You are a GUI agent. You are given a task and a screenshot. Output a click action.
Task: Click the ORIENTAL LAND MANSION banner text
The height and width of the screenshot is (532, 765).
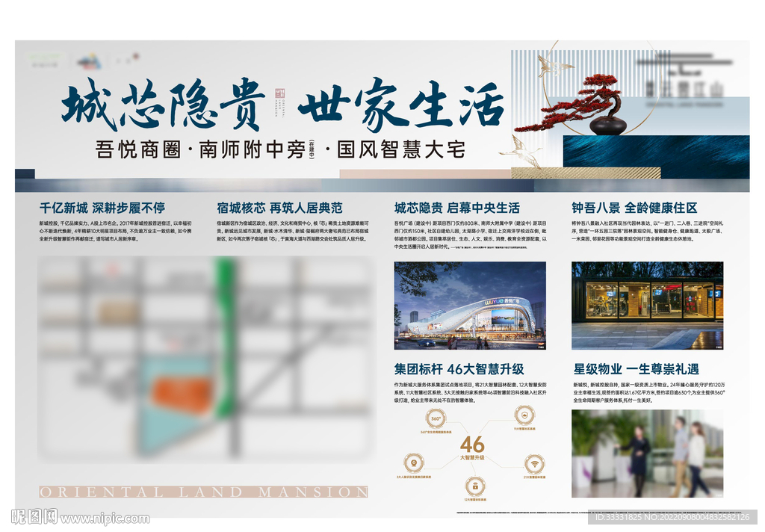(203, 492)
